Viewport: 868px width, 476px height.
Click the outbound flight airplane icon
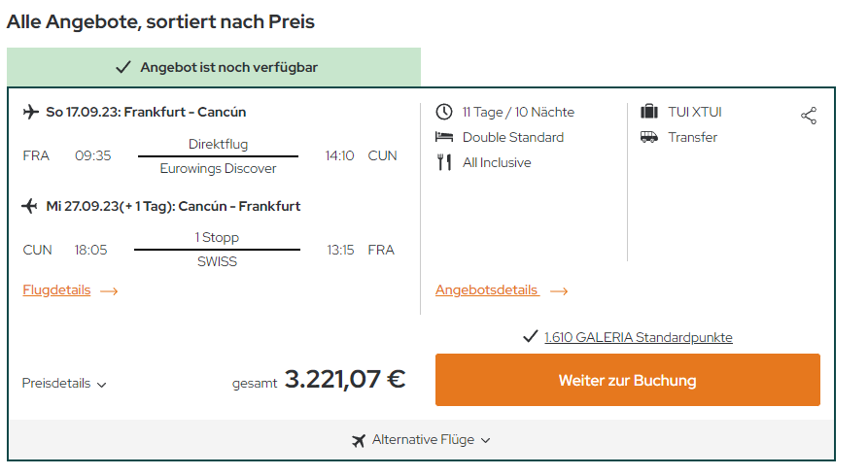(31, 112)
